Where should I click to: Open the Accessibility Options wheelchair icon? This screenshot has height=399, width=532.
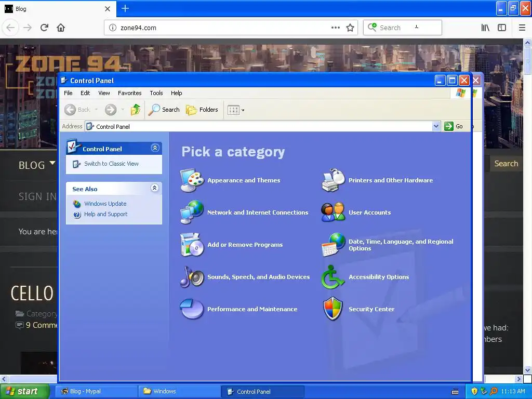pyautogui.click(x=333, y=277)
